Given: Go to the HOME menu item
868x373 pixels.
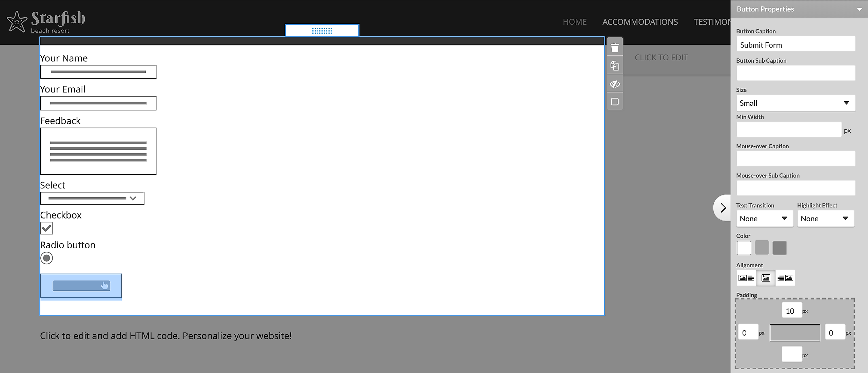Looking at the screenshot, I should (574, 22).
